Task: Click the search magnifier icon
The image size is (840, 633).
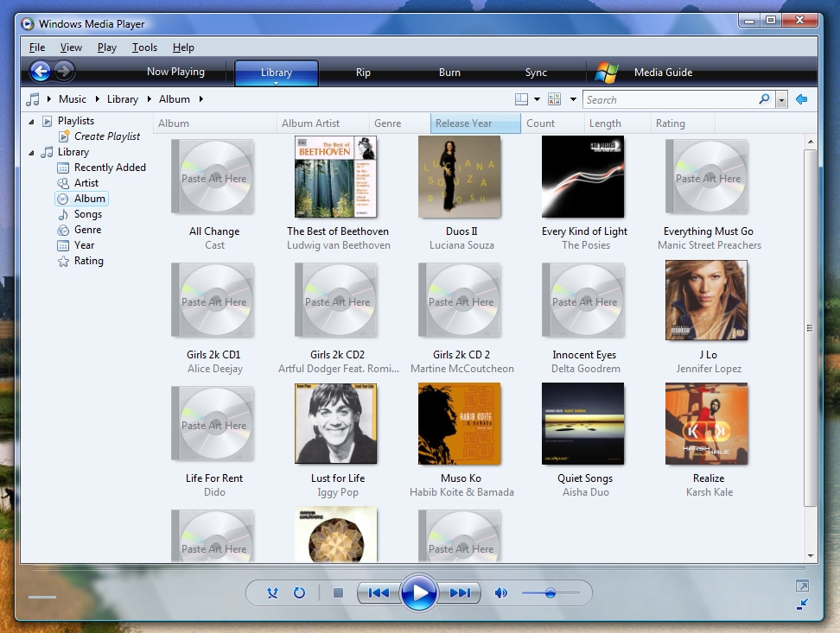Action: [764, 99]
